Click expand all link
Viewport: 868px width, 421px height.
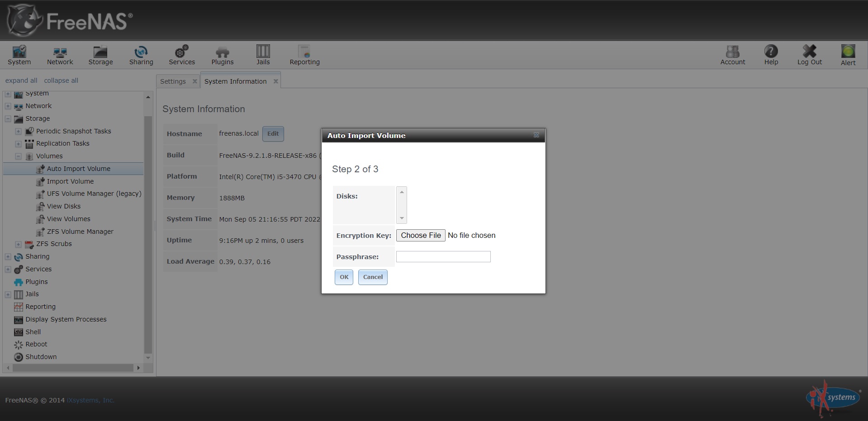21,80
